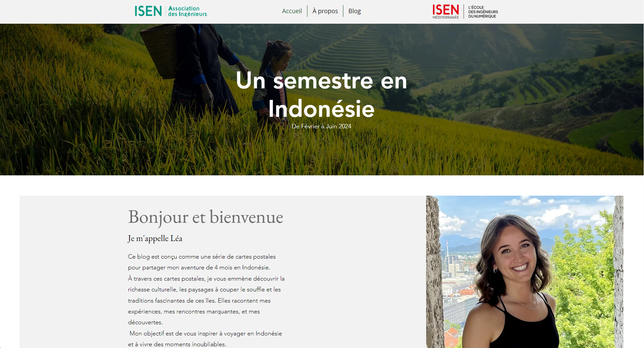Click the red ISEN Méditerranée logo

click(446, 12)
